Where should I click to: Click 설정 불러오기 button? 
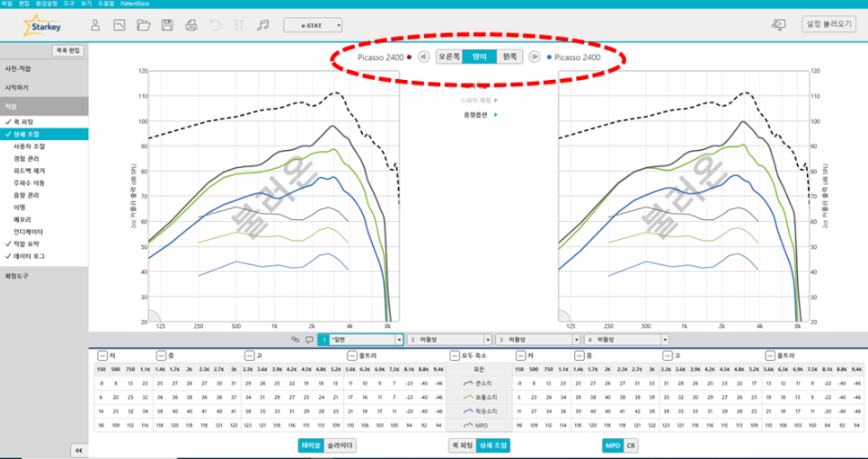click(x=828, y=24)
